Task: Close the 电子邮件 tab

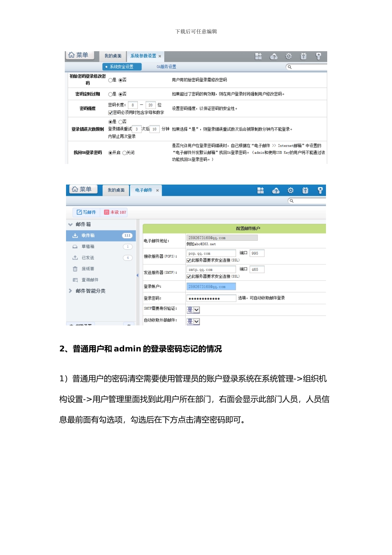Action: 157,190
